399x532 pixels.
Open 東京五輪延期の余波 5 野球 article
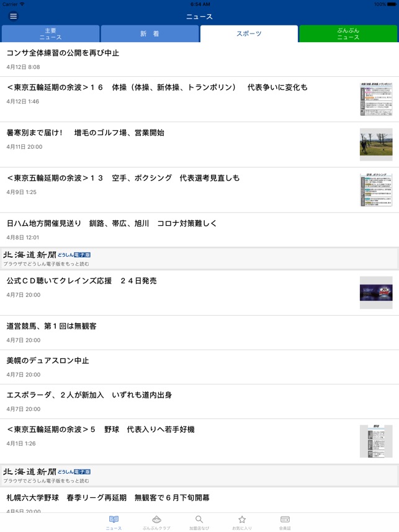point(199,441)
